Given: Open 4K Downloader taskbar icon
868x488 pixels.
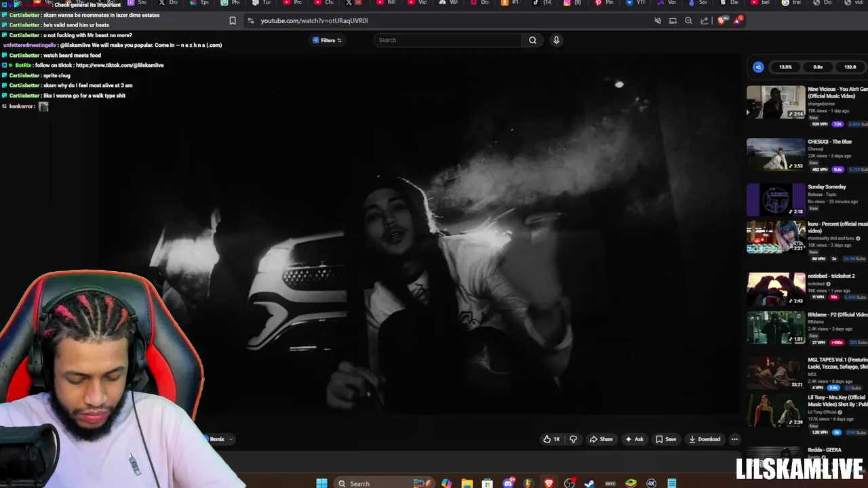Looking at the screenshot, I should (x=652, y=483).
